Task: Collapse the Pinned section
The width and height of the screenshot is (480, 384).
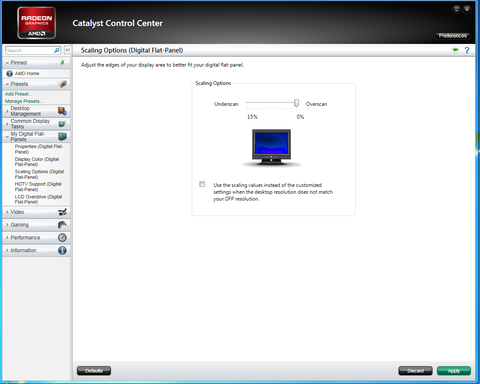Action: (7, 63)
